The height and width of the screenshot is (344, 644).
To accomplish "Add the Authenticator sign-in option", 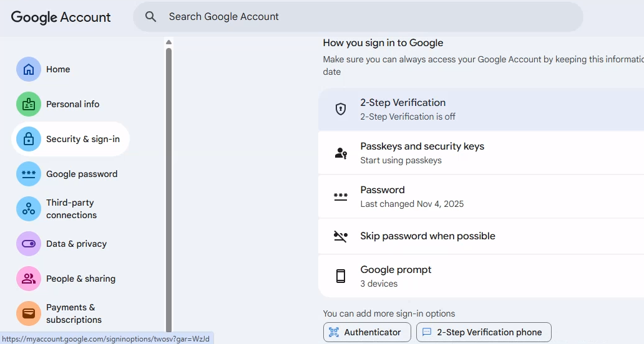I will click(x=367, y=332).
